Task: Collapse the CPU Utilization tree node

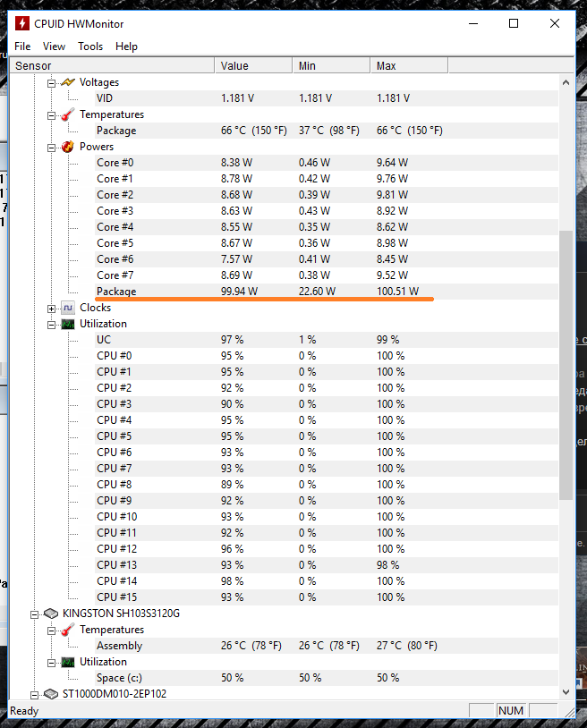Action: tap(52, 325)
